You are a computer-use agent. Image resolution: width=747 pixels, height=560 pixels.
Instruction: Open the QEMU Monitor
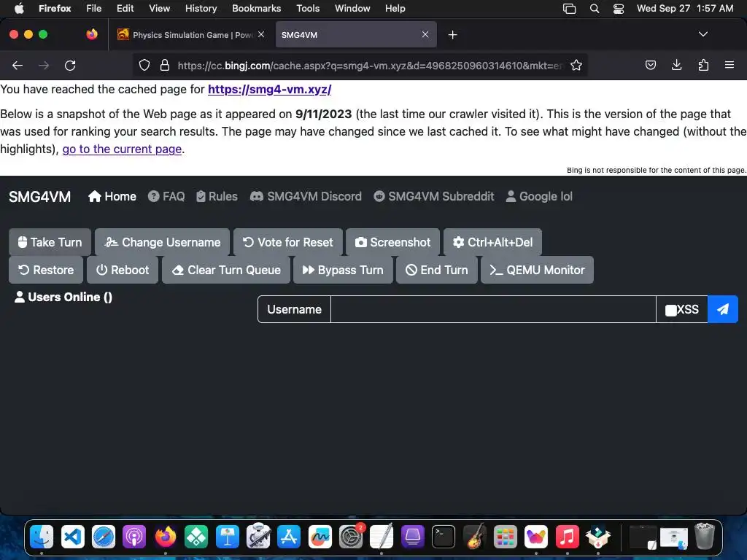coord(537,270)
